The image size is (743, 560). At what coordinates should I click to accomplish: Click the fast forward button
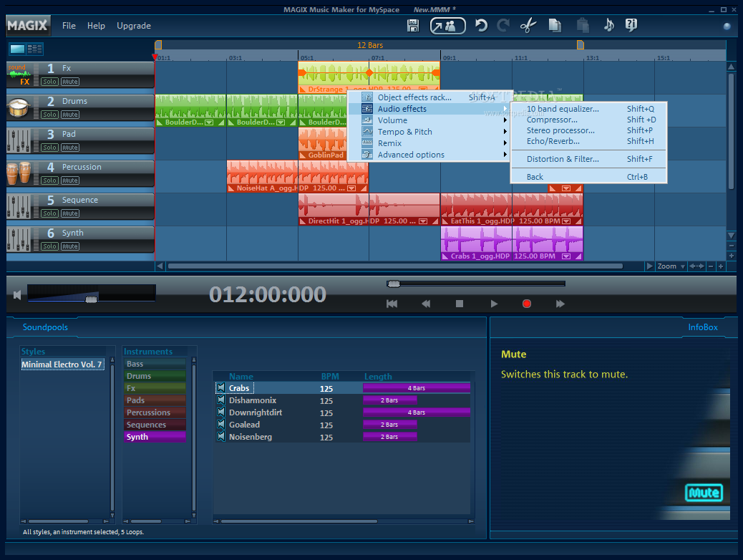pyautogui.click(x=560, y=304)
